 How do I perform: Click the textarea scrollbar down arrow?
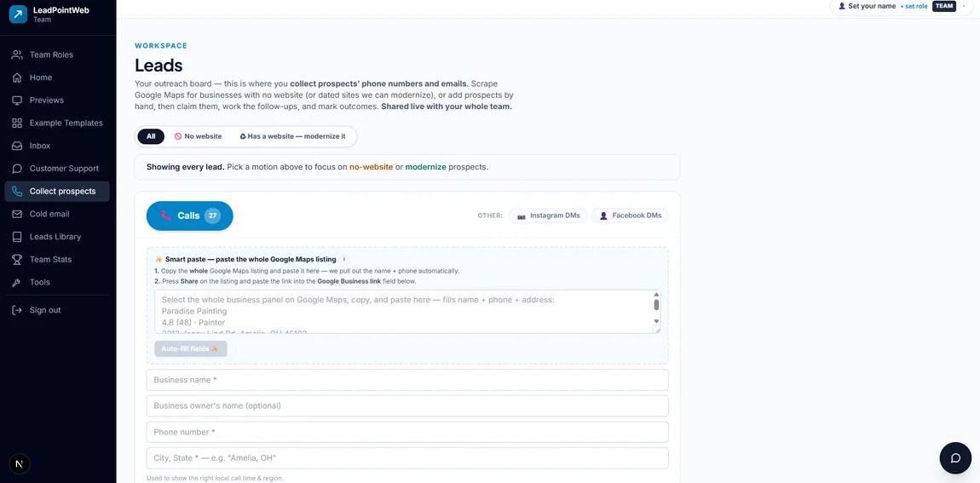point(656,321)
